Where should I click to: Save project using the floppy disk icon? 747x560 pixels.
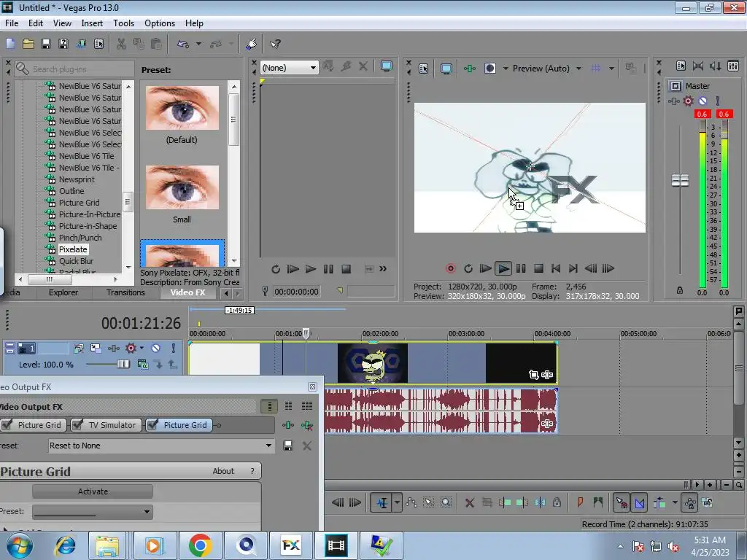[46, 44]
